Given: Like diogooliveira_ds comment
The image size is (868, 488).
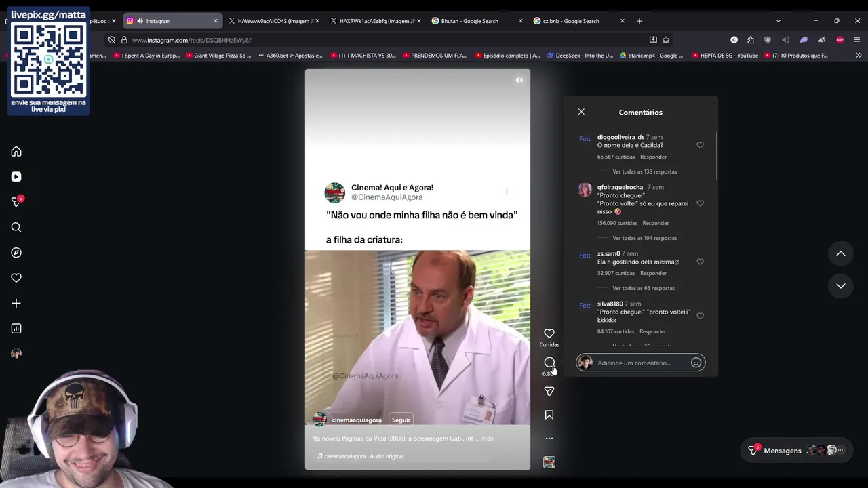Looking at the screenshot, I should coord(701,145).
